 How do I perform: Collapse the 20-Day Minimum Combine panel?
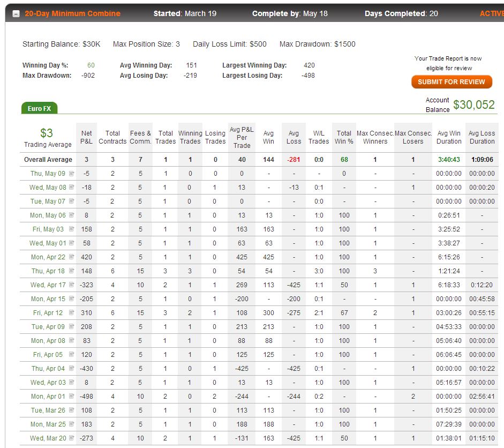click(x=16, y=14)
